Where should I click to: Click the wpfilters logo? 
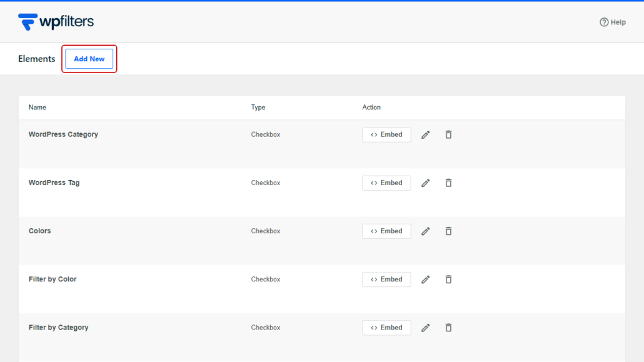(x=56, y=22)
